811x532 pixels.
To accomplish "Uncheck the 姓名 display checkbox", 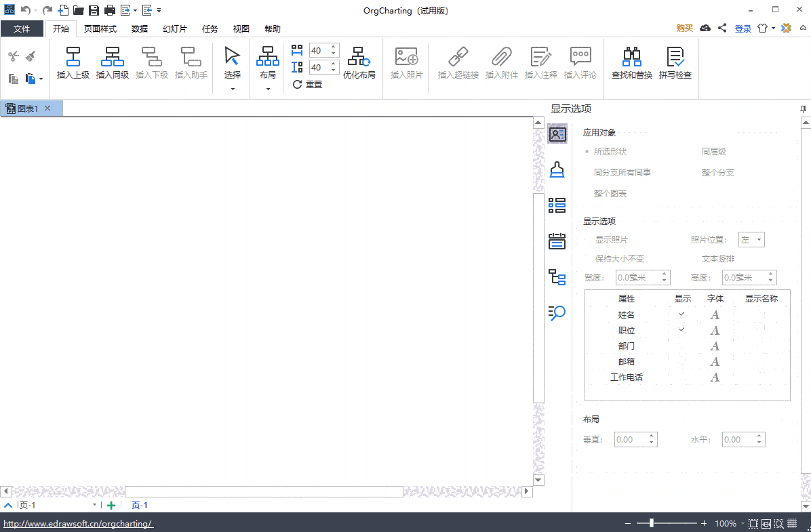I will click(682, 314).
